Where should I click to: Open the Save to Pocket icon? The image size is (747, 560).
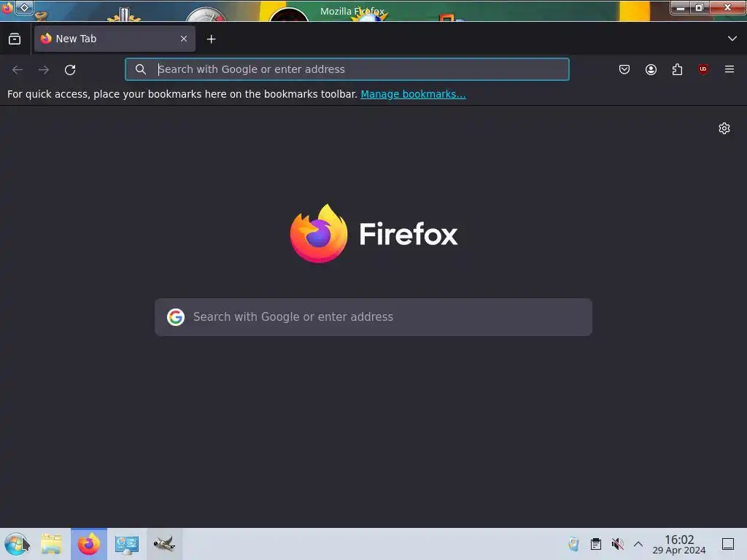624,69
